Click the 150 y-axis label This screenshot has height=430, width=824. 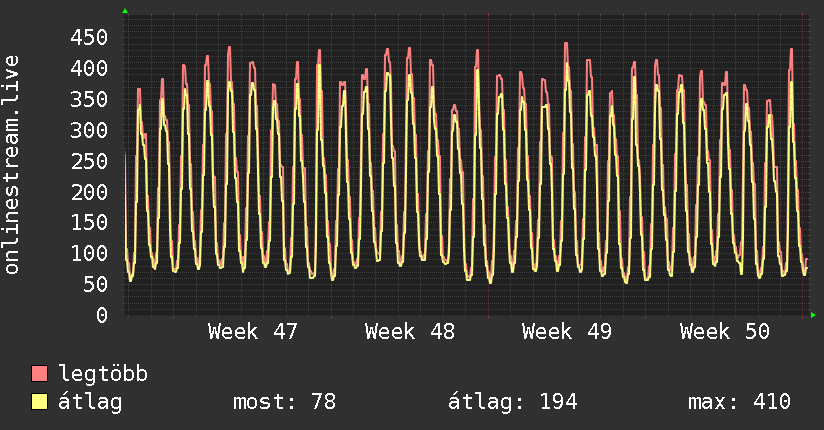pos(89,222)
